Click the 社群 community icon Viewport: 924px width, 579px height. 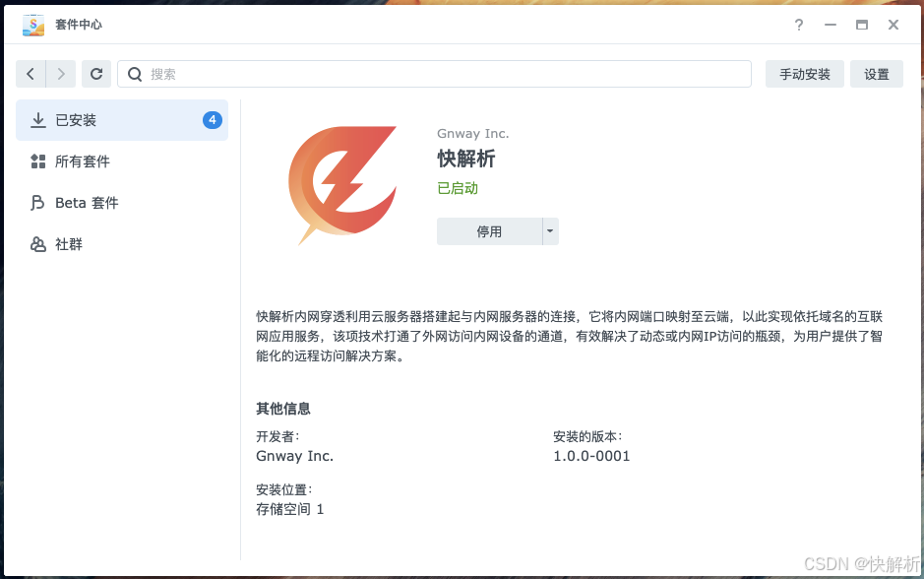pyautogui.click(x=37, y=243)
